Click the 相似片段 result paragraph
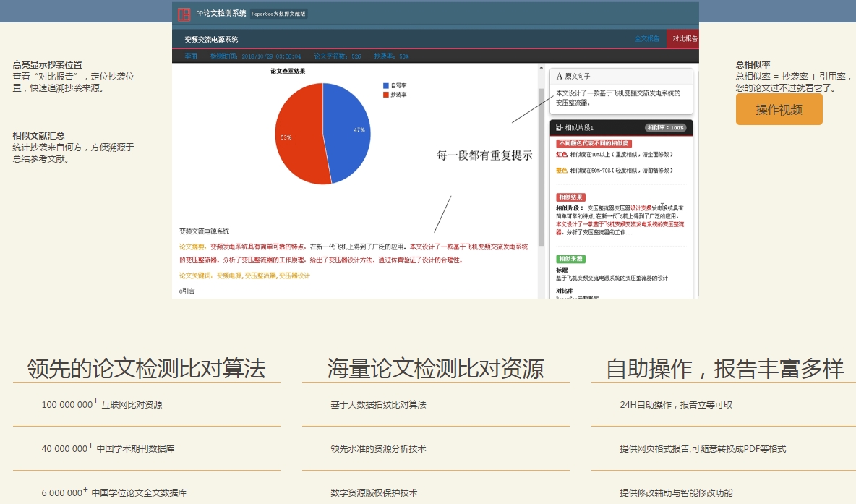Viewport: 856px width, 504px height. [x=620, y=220]
